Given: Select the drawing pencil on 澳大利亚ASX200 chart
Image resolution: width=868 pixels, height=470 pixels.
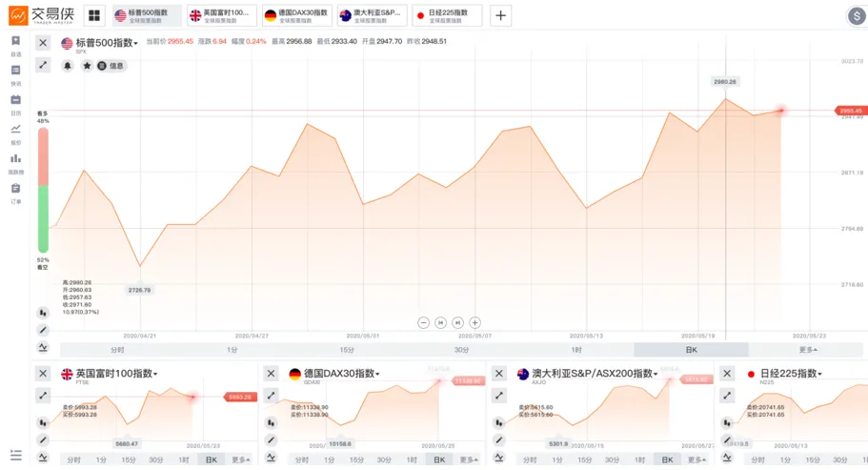Looking at the screenshot, I should (499, 440).
